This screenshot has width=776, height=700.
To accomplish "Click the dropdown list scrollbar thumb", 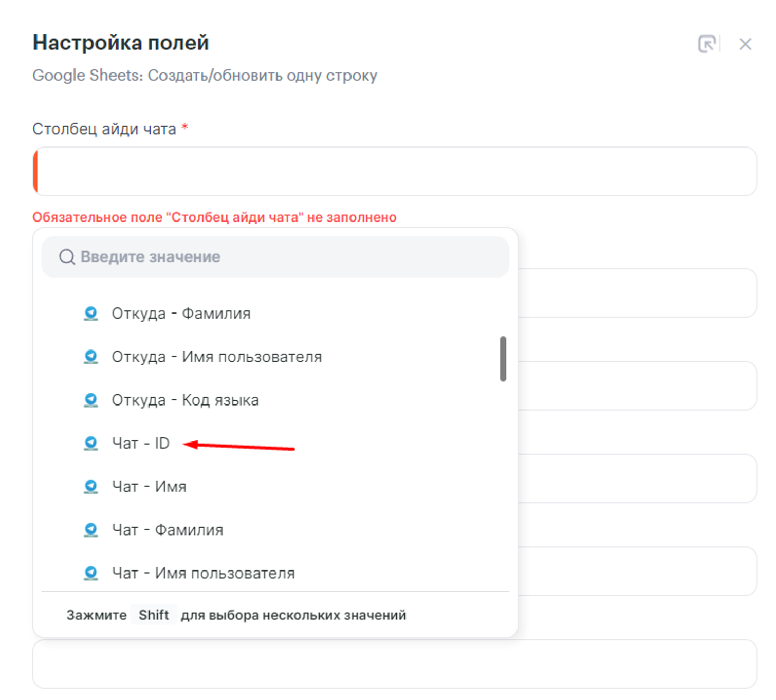I will click(x=503, y=359).
